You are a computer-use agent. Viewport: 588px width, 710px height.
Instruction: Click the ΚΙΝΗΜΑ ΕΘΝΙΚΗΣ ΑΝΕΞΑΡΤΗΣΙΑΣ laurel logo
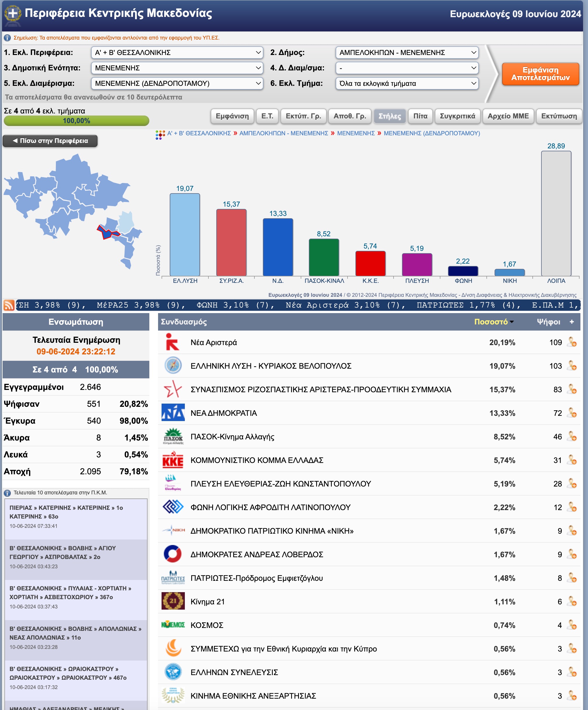tap(173, 695)
